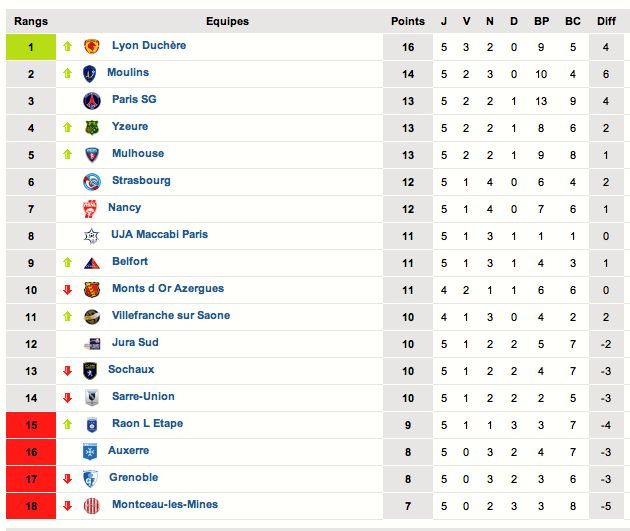630x531 pixels.
Task: Click the red down arrow beside Grenoble
Action: click(68, 478)
